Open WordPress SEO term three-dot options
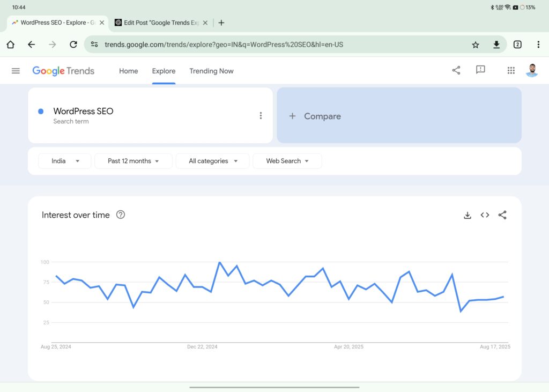The height and width of the screenshot is (392, 549). 261,116
